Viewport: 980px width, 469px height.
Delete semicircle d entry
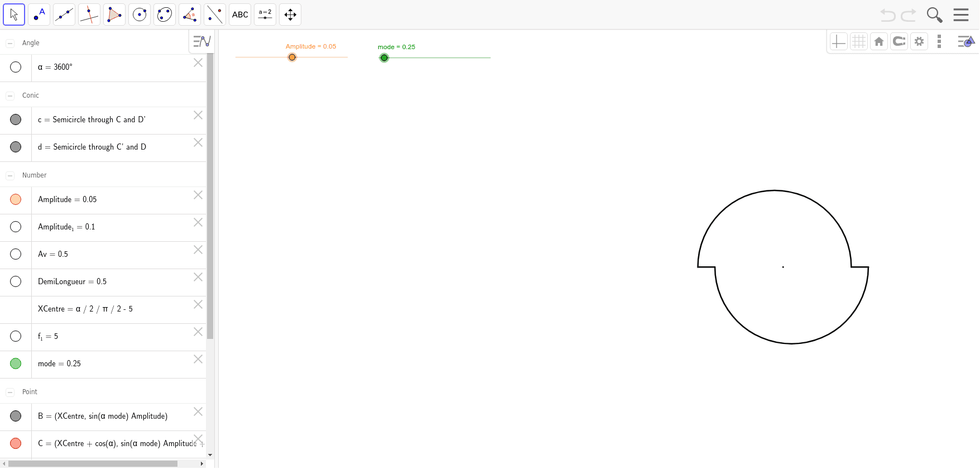[198, 142]
